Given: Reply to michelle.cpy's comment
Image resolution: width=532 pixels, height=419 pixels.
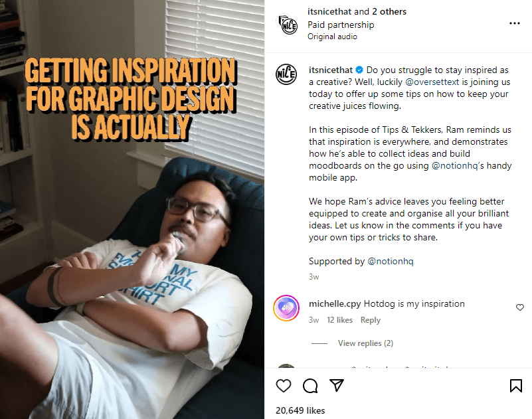Looking at the screenshot, I should click(x=370, y=320).
